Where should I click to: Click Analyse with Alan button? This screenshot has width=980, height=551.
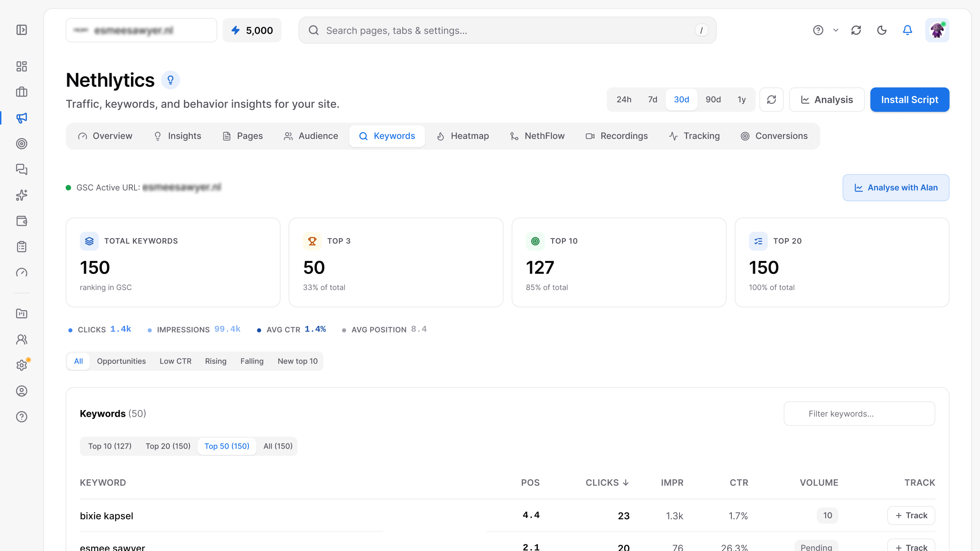coord(896,187)
